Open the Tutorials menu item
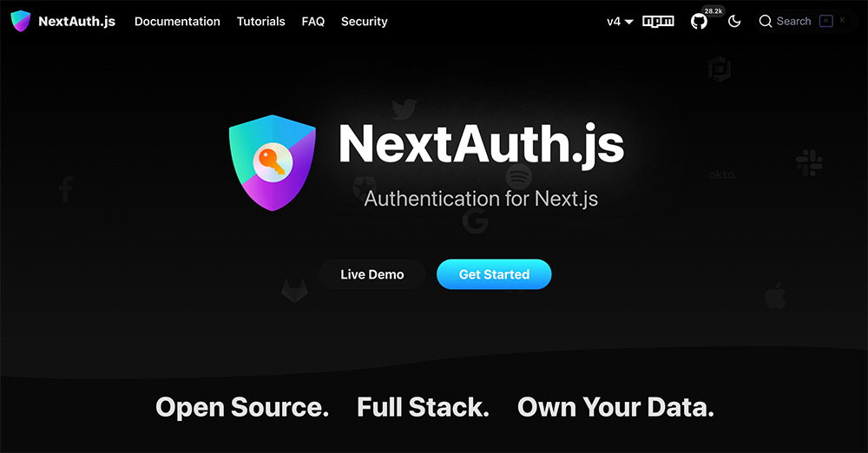The width and height of the screenshot is (868, 453). point(260,21)
